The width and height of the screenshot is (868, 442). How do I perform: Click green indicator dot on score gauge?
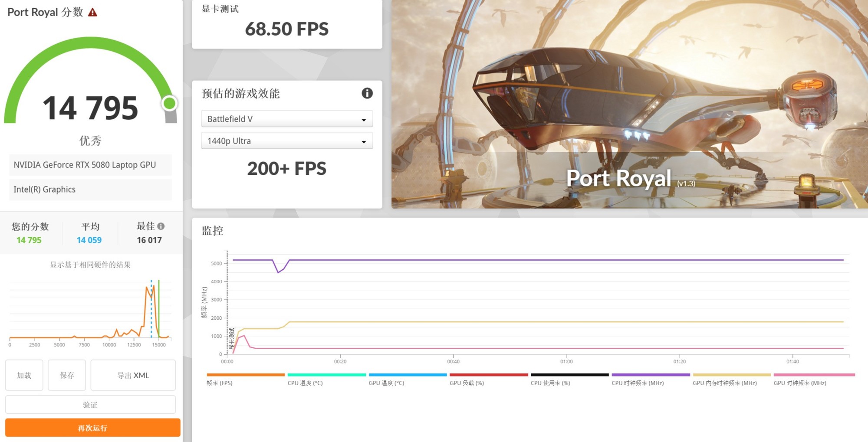click(x=169, y=103)
